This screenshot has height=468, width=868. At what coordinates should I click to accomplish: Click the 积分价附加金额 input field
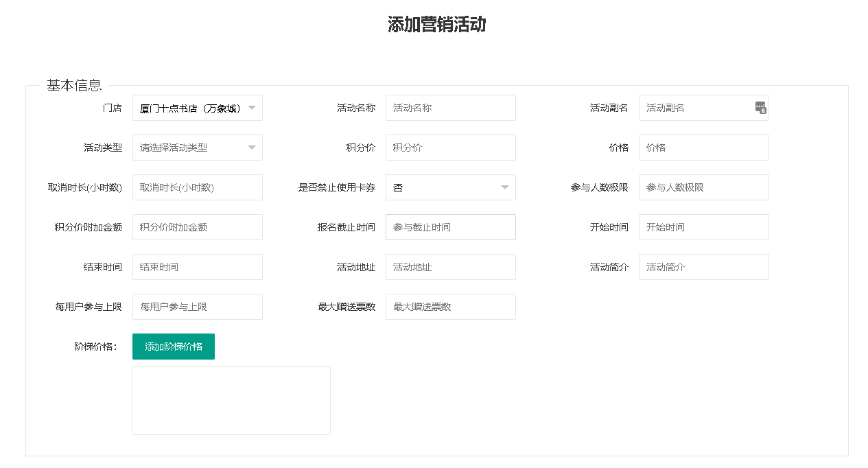197,227
